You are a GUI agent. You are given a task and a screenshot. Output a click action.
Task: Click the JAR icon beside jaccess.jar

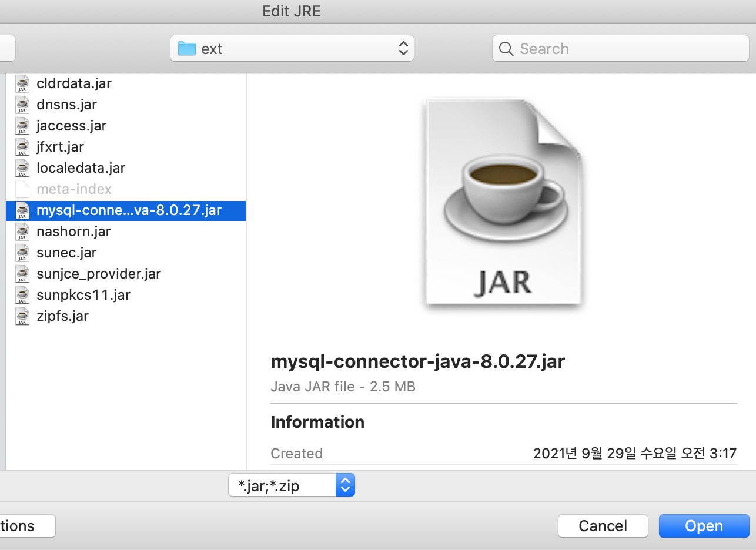click(22, 126)
